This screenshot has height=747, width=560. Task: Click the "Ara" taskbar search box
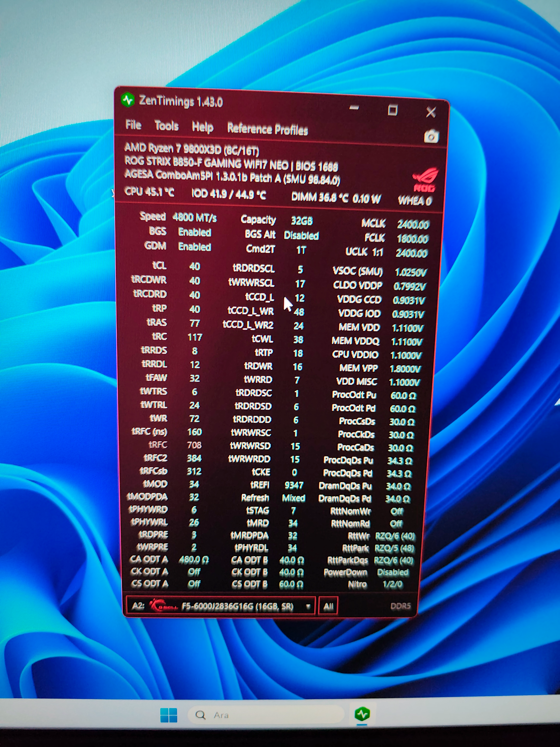(266, 714)
